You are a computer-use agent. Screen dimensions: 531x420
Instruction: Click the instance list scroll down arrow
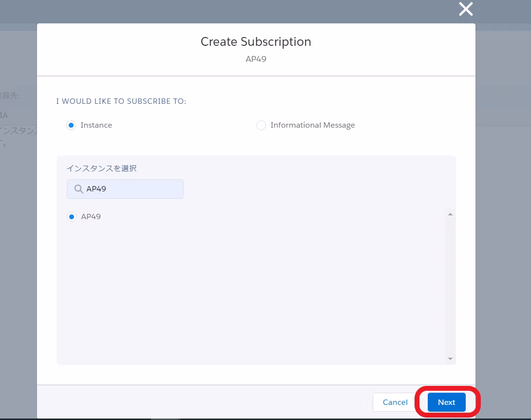pos(450,359)
